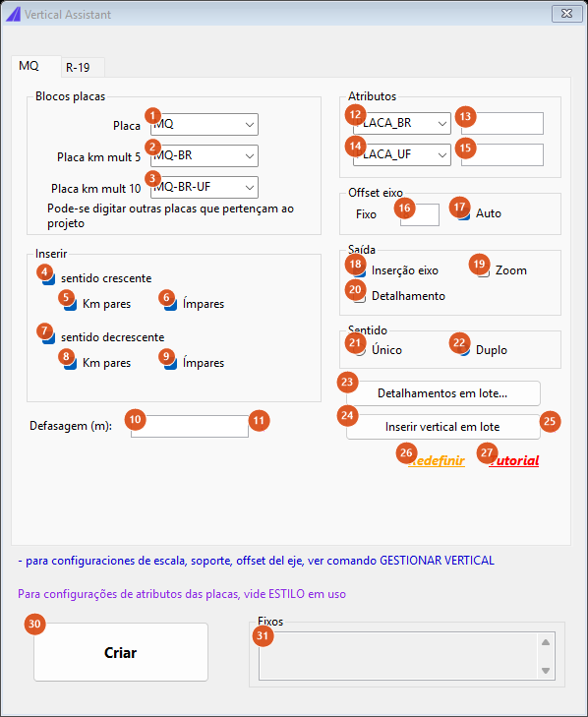Click the Vertical Assistant title bar icon
Viewport: 588px width, 717px height.
[x=13, y=14]
